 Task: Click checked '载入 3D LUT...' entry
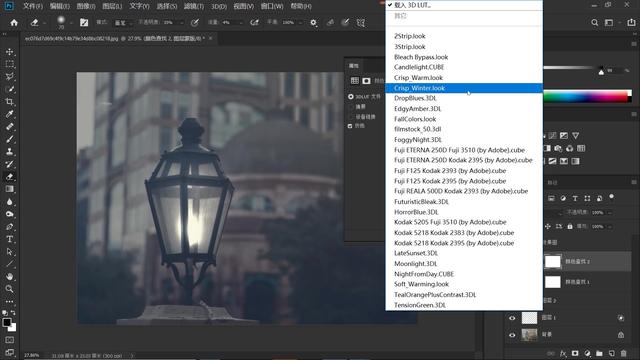(x=464, y=5)
